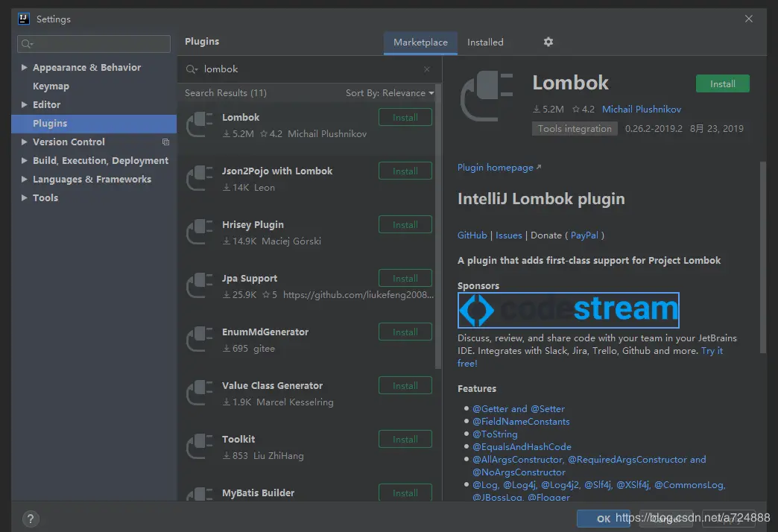This screenshot has width=778, height=532.
Task: Click the plugin description scrollbar
Action: [763, 257]
